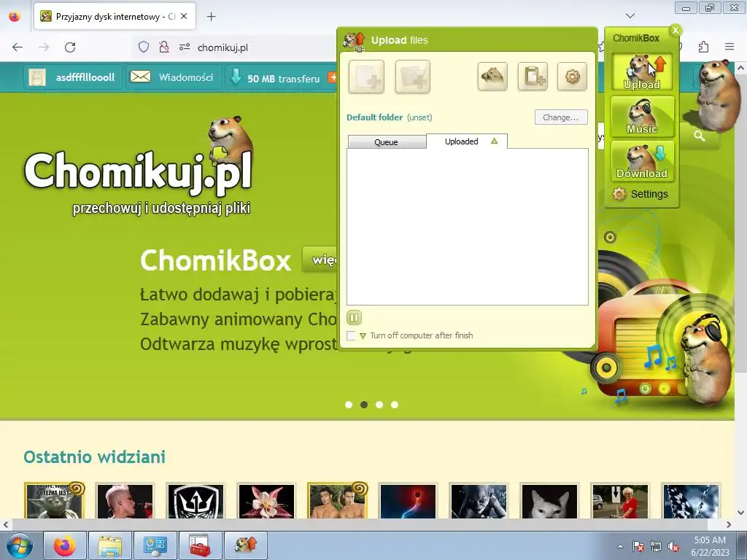Click the Action Center flag tray icon
This screenshot has width=747, height=560.
[638, 547]
